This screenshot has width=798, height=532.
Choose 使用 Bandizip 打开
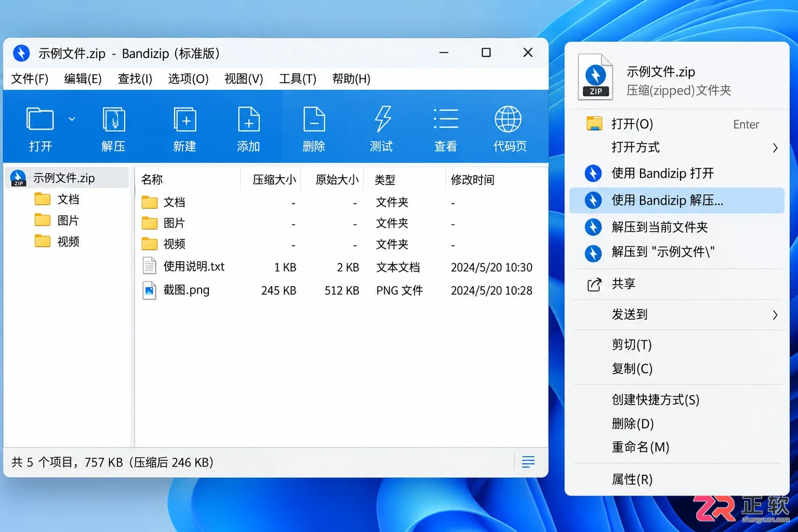677,173
